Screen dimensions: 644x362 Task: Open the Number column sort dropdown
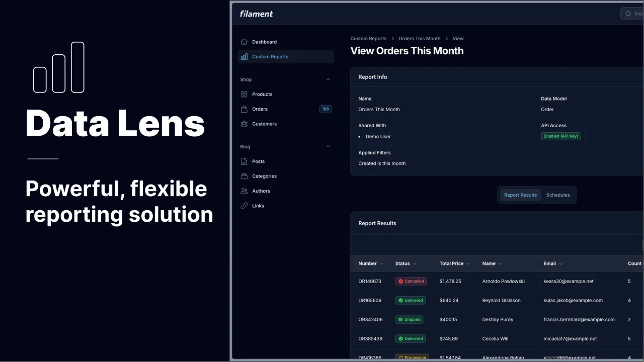point(381,263)
